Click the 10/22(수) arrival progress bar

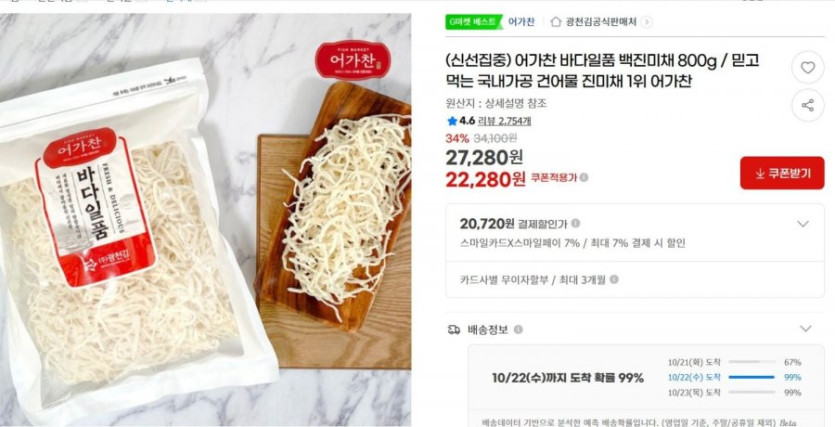click(x=751, y=377)
